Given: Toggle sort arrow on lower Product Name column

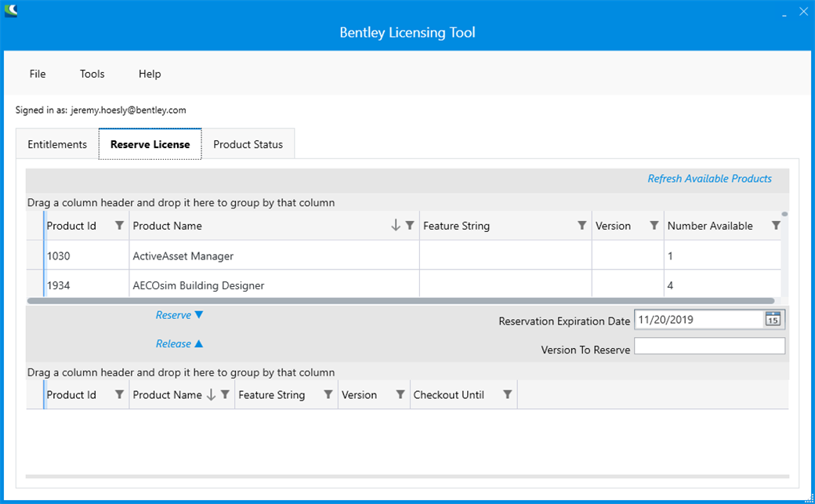Looking at the screenshot, I should pos(211,395).
